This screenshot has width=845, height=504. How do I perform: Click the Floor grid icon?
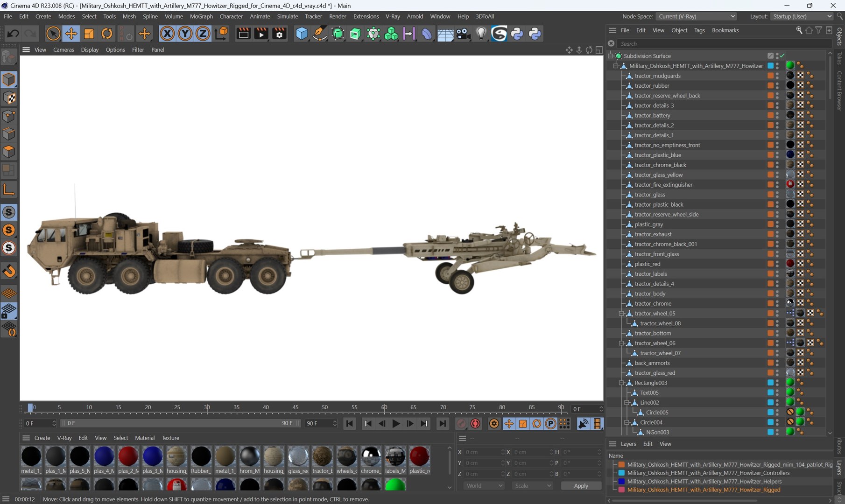(445, 34)
